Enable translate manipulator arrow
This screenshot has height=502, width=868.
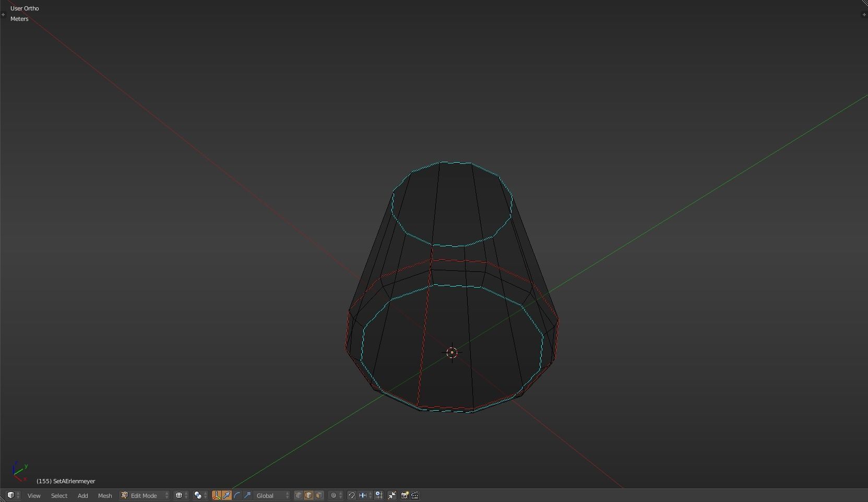pos(227,495)
